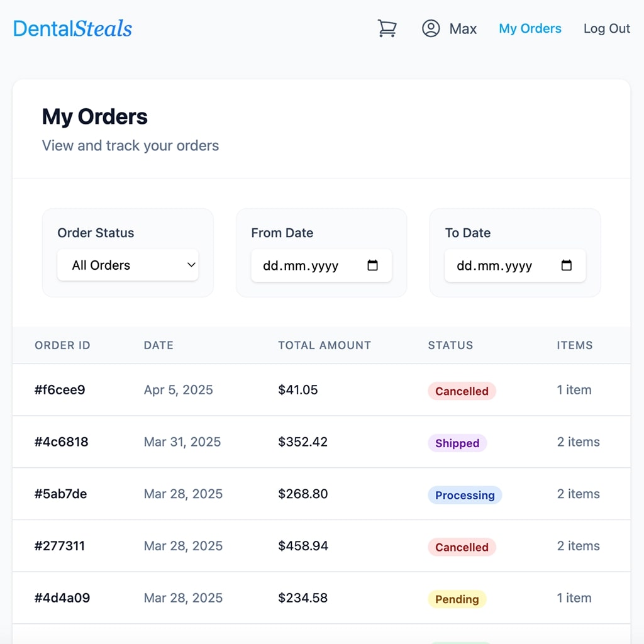
Task: Open order #4d4a09
Action: coord(62,597)
